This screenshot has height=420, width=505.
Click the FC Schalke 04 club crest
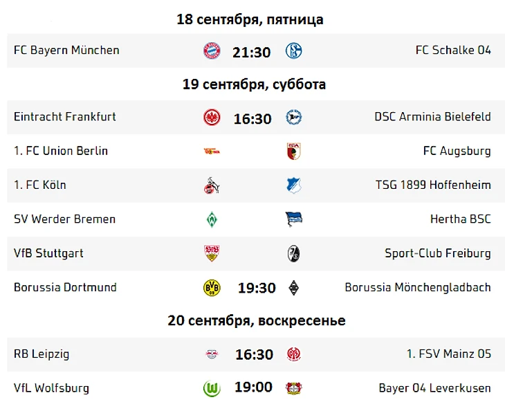294,51
